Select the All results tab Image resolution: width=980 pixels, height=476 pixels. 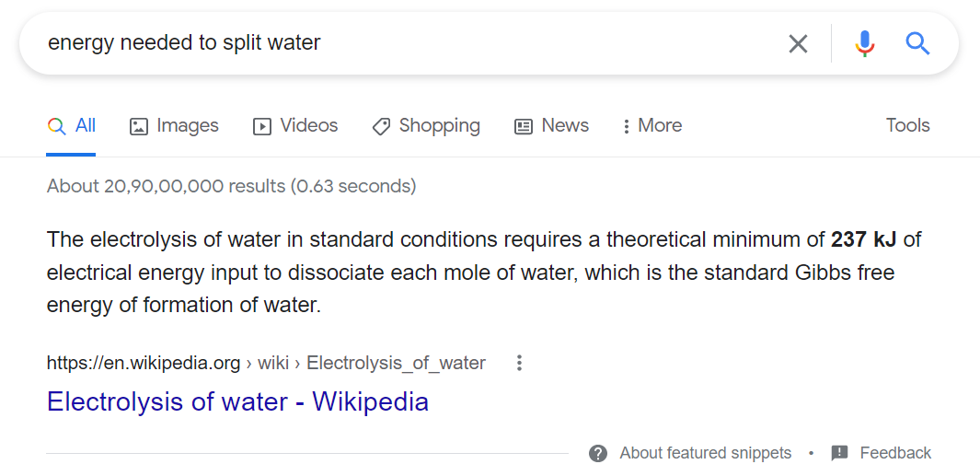coord(73,126)
